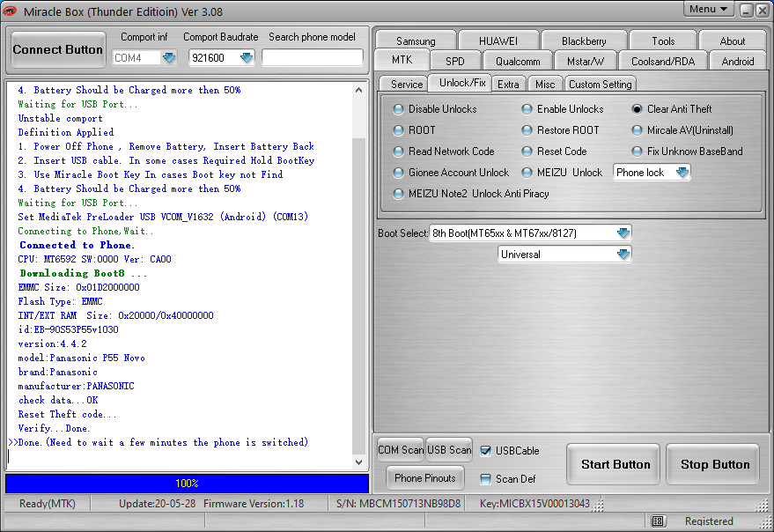774x532 pixels.
Task: Click the status bar keyboard indicator icon
Action: [x=658, y=521]
